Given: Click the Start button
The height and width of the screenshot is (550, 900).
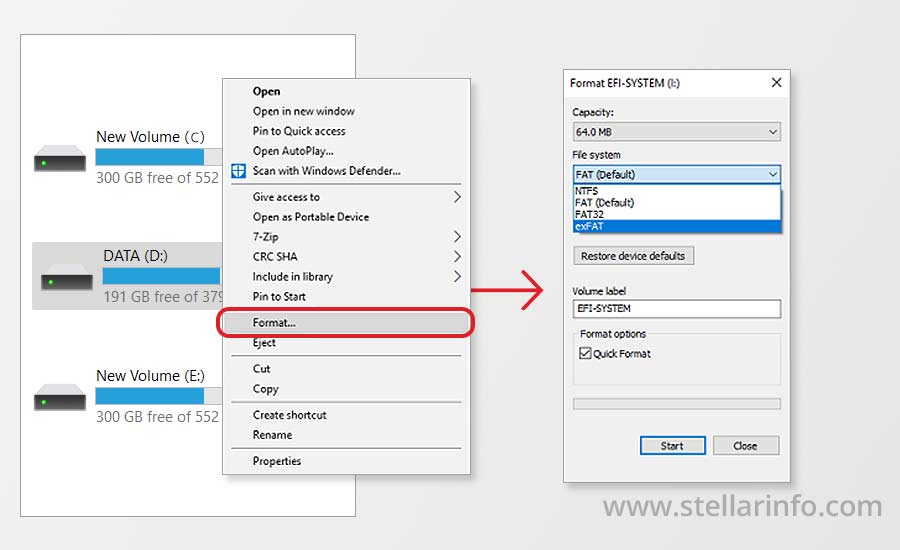Looking at the screenshot, I should (672, 446).
